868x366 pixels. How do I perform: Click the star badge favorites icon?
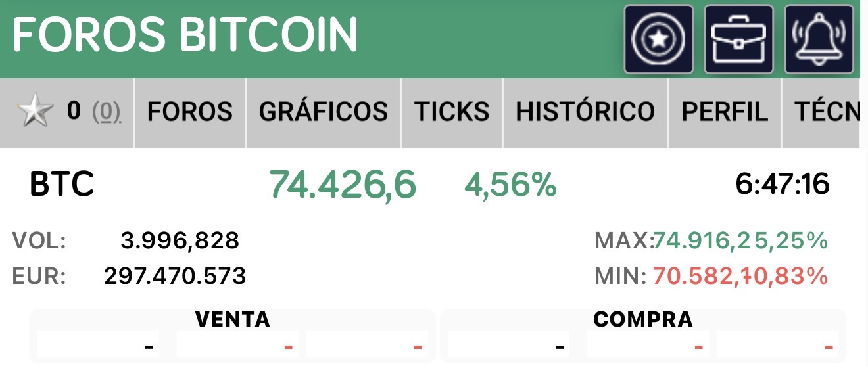point(658,39)
